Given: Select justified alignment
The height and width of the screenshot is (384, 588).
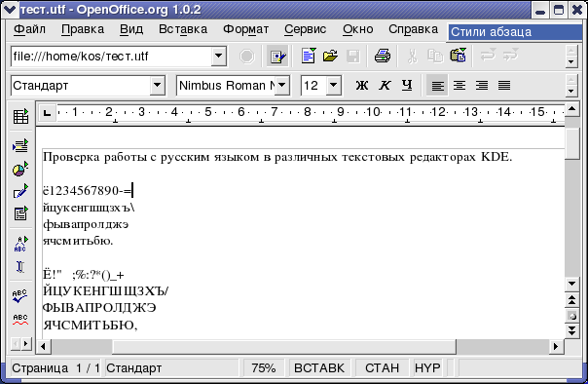Looking at the screenshot, I should (x=504, y=86).
